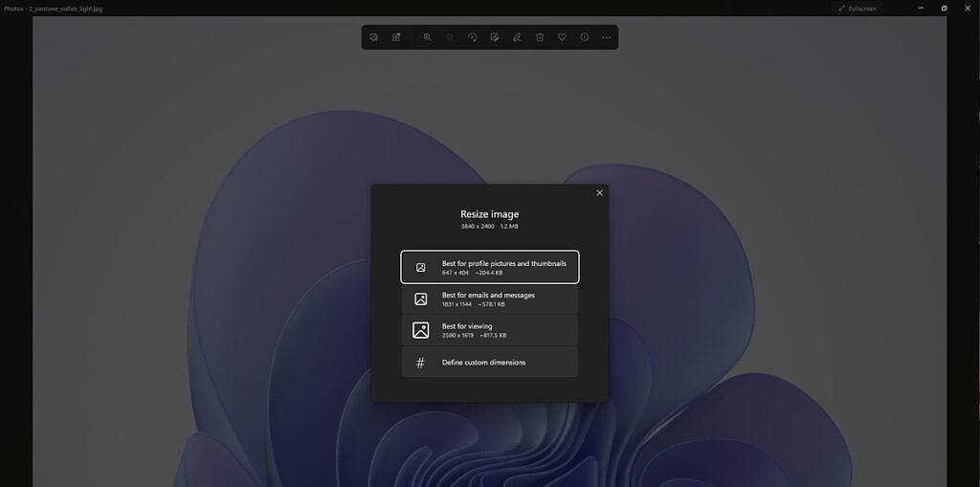Screen dimensions: 980x487
Task: Select 'Best for emails and messages' option
Action: click(x=489, y=299)
